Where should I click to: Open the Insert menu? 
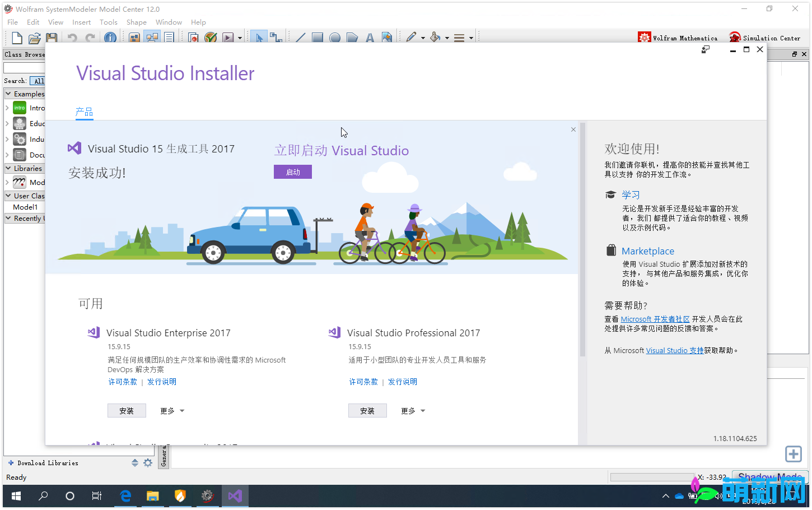81,22
